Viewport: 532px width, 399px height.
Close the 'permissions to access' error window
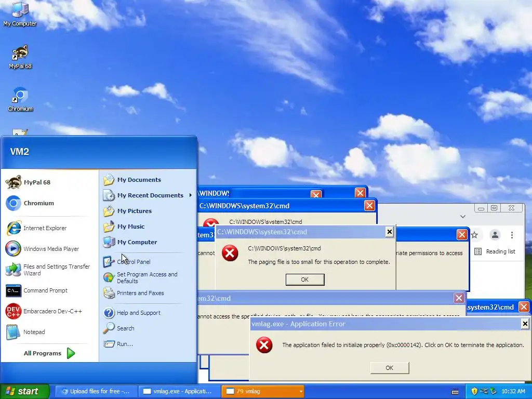click(x=462, y=234)
